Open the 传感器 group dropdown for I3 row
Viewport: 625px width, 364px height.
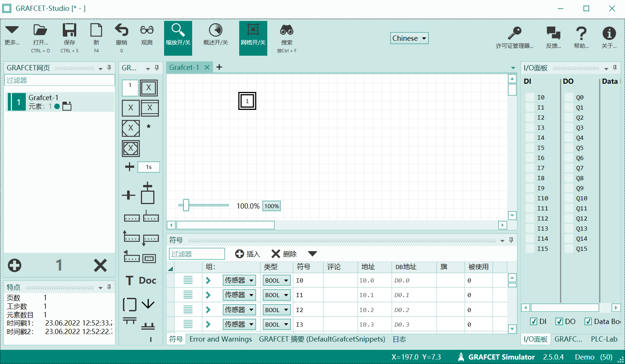[x=239, y=324]
